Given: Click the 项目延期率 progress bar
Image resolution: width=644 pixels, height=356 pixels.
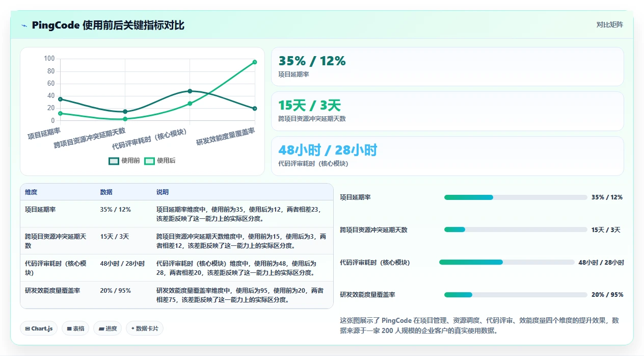Looking at the screenshot, I should click(x=516, y=197).
